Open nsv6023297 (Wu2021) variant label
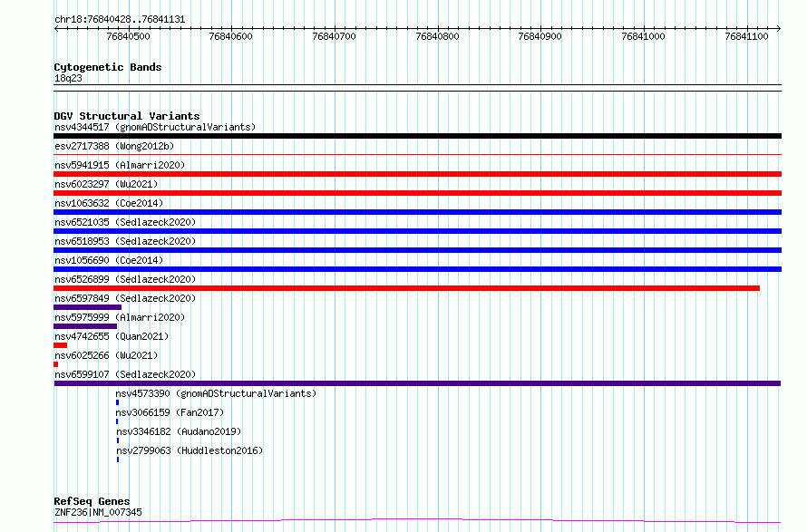This screenshot has height=532, width=807. (x=106, y=184)
